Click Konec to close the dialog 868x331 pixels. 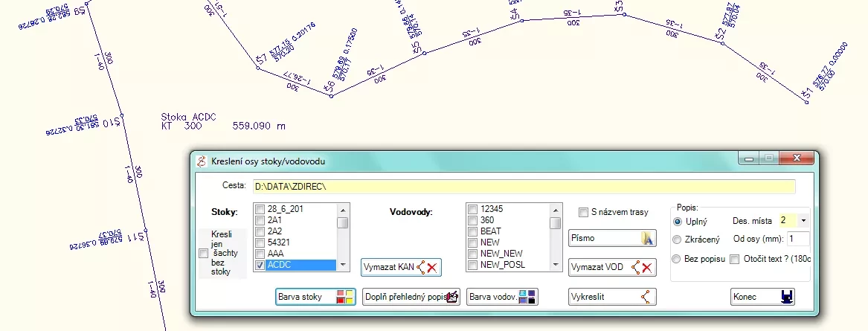[762, 297]
